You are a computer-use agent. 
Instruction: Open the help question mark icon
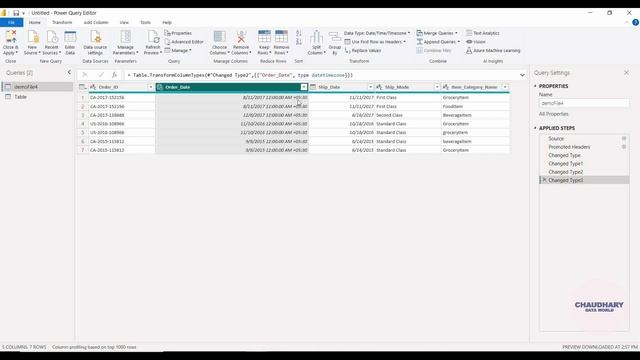(x=635, y=22)
